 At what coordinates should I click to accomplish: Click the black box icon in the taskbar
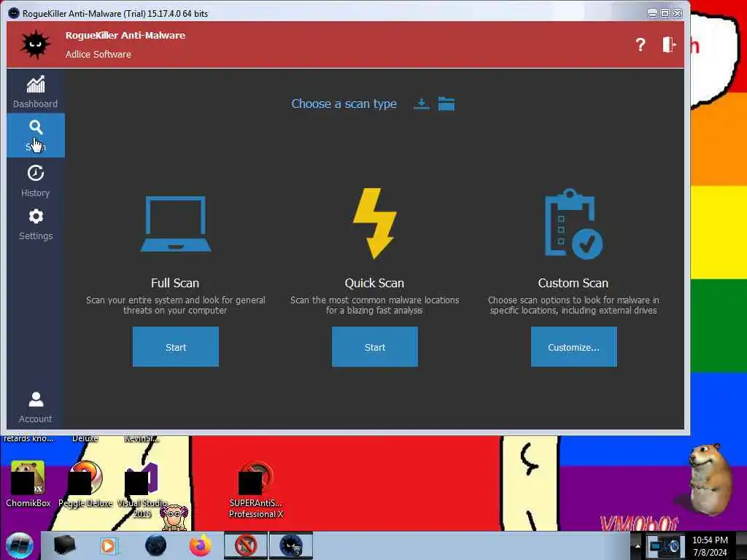64,545
